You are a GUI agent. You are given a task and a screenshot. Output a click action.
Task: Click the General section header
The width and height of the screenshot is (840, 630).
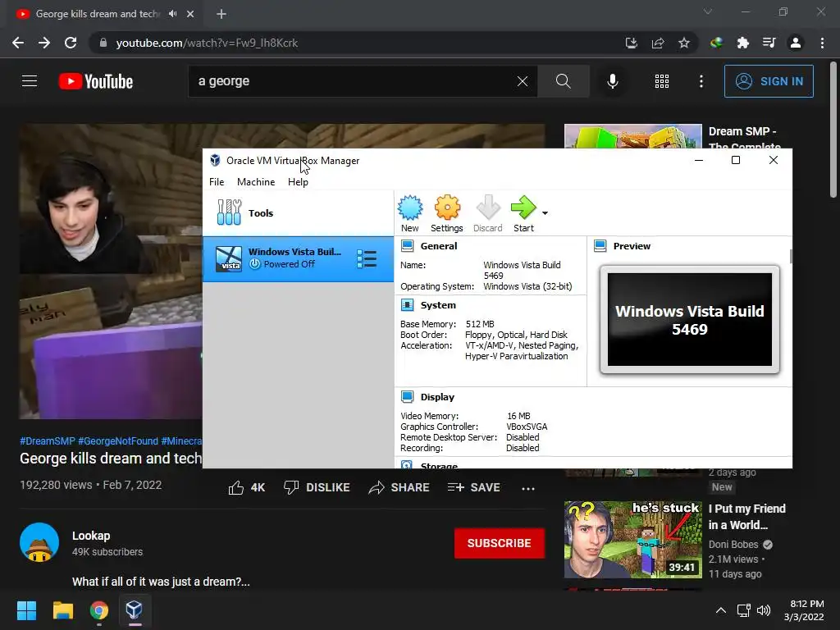(439, 246)
